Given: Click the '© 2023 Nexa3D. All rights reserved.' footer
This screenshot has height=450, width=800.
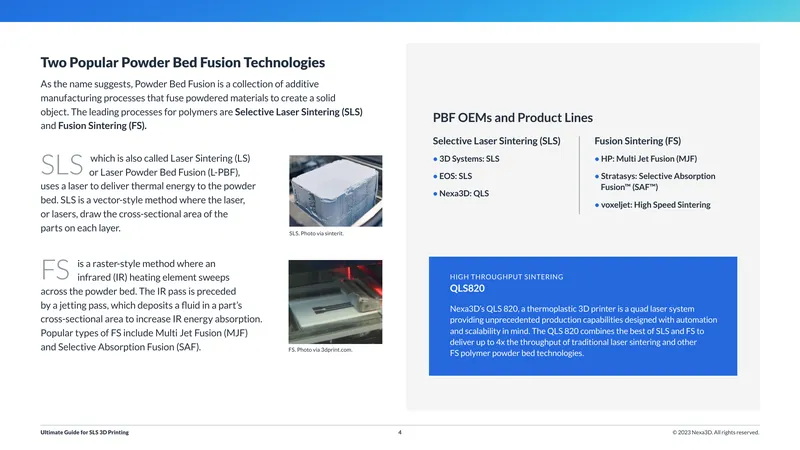Looking at the screenshot, I should tap(715, 432).
